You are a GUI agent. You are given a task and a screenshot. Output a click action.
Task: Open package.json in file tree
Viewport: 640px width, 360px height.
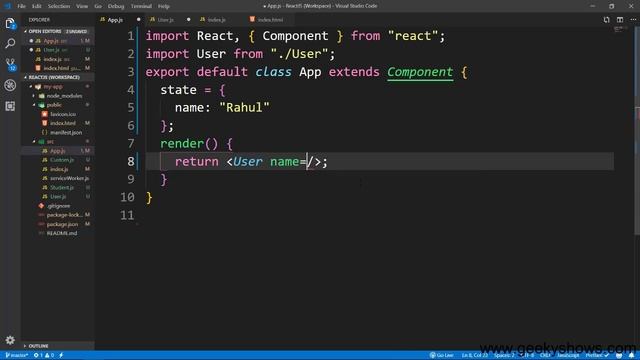(x=58, y=224)
